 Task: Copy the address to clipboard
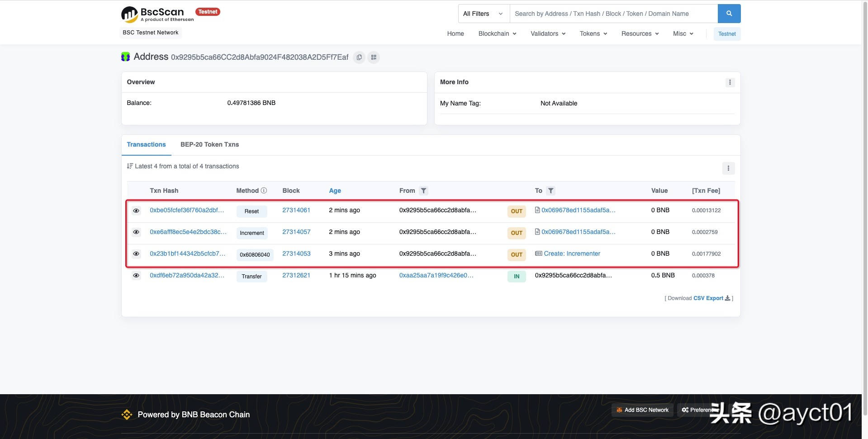point(359,57)
